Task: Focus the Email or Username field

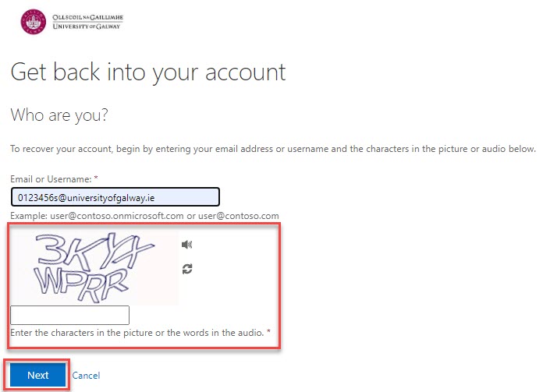Action: click(115, 197)
